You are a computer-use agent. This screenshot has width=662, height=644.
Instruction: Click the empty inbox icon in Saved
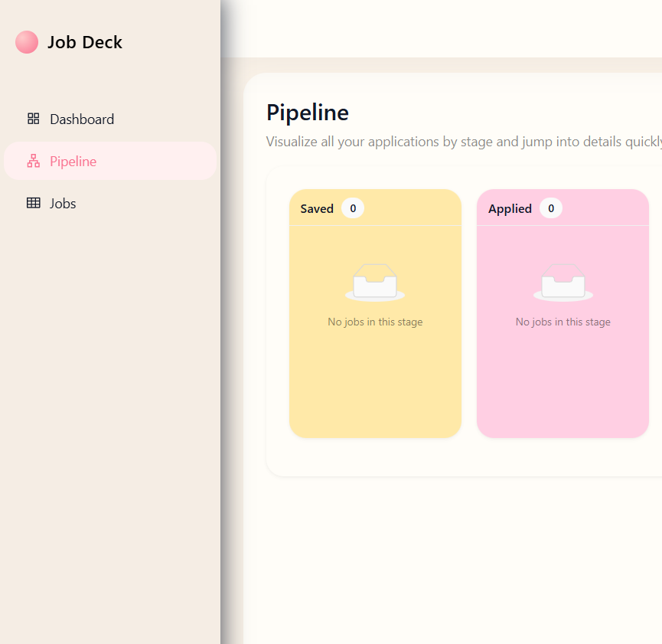(375, 283)
